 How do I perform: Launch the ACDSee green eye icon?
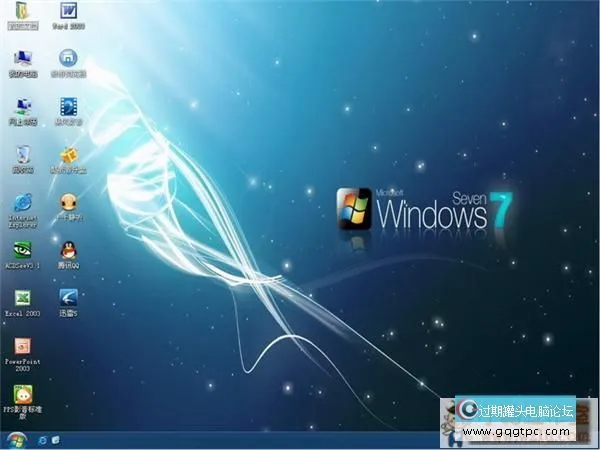(x=23, y=250)
